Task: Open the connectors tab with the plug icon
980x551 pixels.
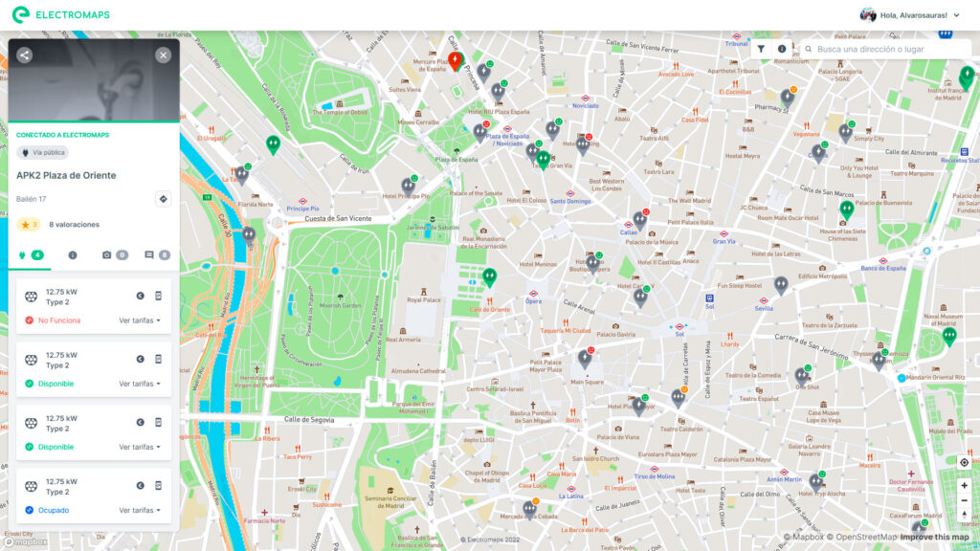Action: coord(30,254)
